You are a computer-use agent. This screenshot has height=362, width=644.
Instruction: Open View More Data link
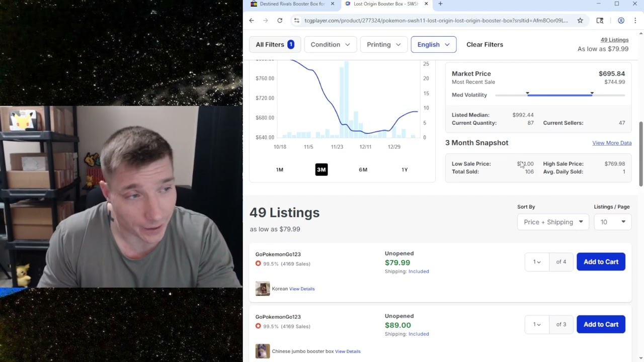click(612, 143)
